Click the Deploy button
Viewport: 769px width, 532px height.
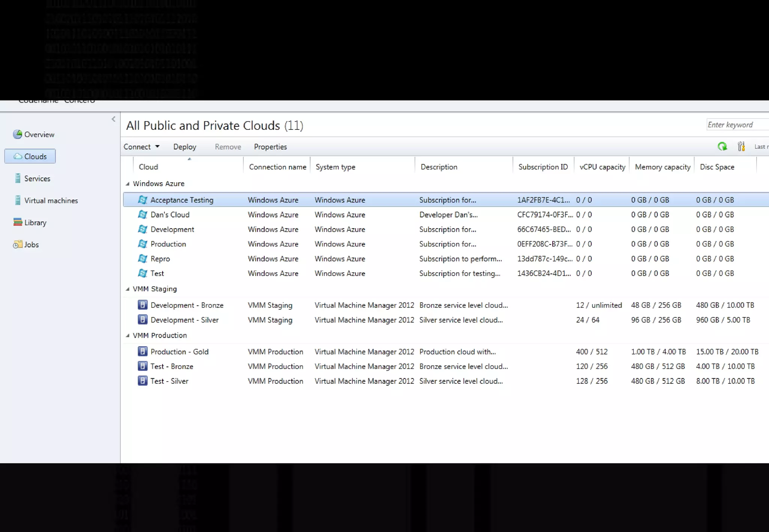tap(185, 147)
